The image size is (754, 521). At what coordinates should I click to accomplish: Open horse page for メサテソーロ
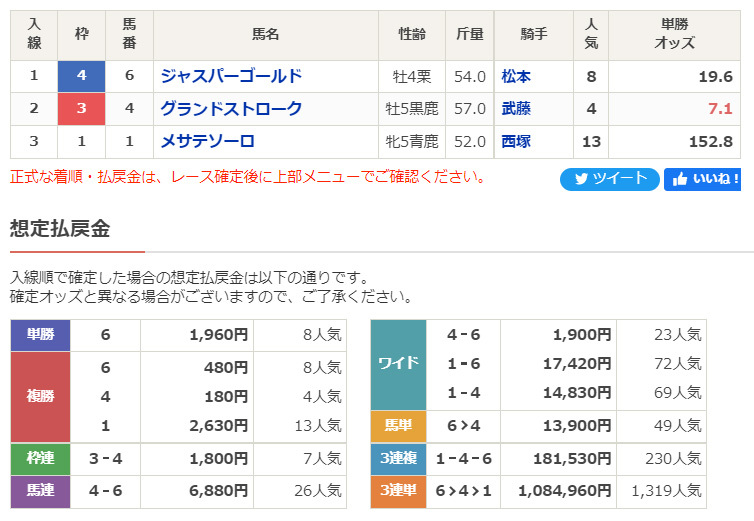(x=207, y=141)
